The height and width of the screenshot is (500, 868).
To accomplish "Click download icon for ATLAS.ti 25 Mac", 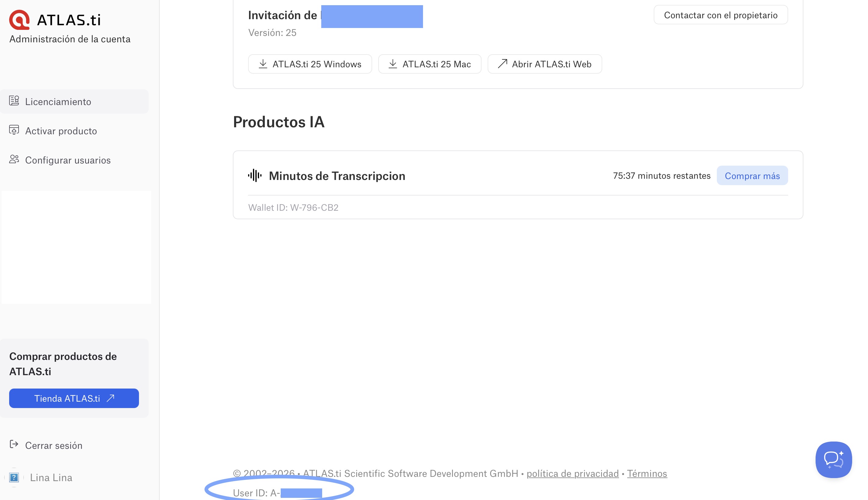I will [393, 64].
